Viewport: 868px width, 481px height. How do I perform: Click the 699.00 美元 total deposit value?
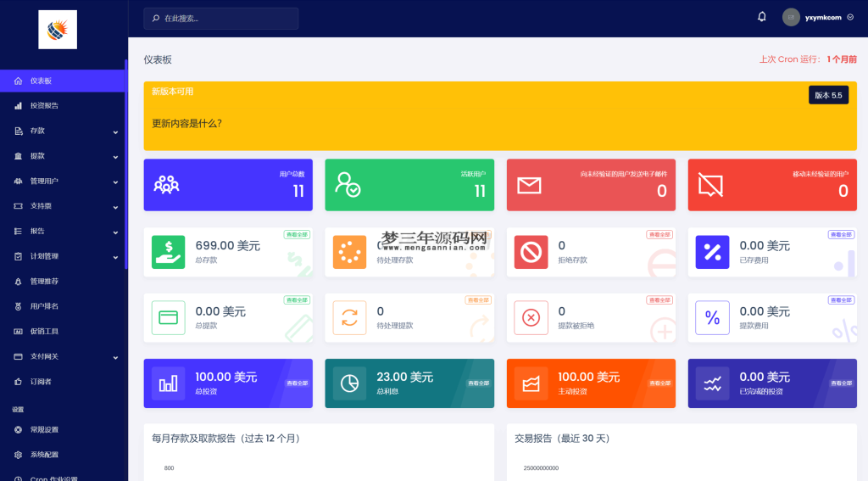[227, 245]
